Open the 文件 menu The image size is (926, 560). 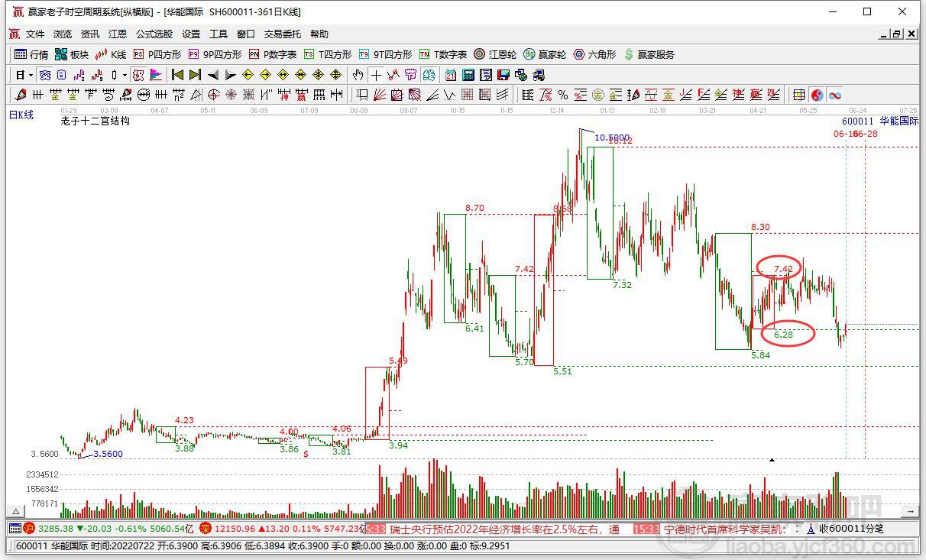(x=35, y=34)
